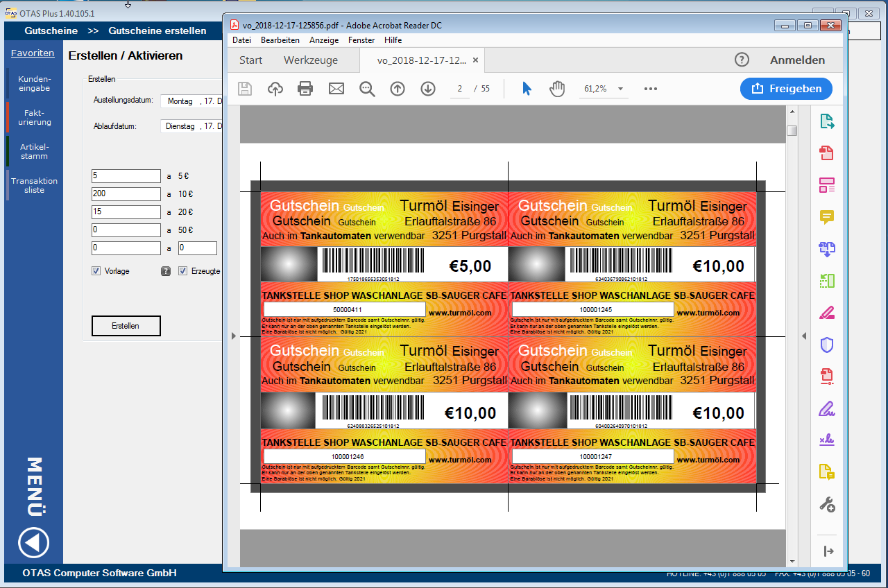Send file by email envelope icon

(x=336, y=89)
